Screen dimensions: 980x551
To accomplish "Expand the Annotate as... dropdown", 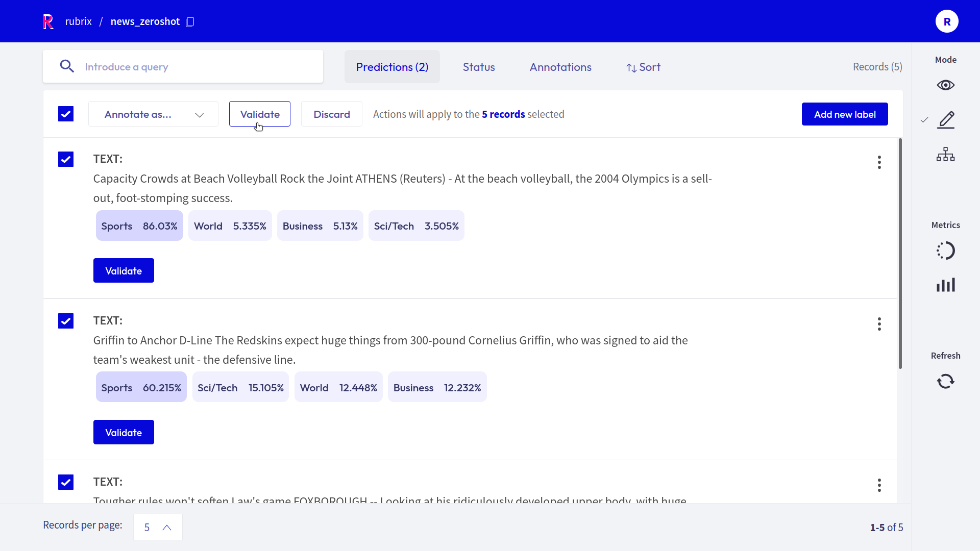I will [x=153, y=114].
